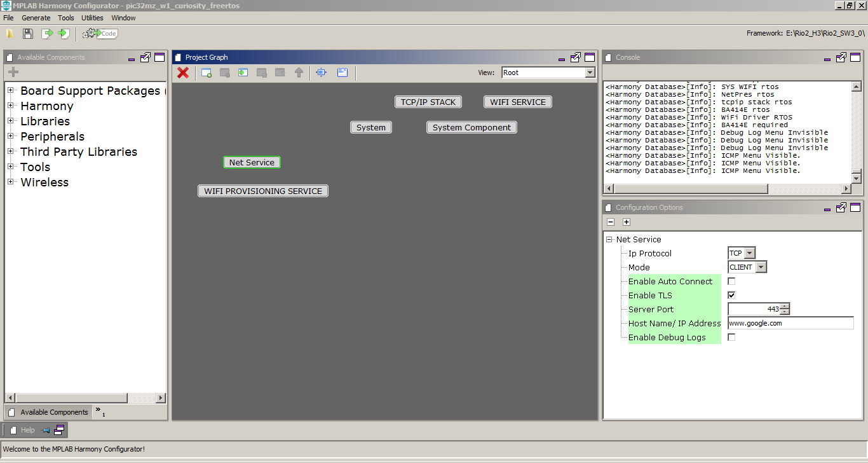
Task: Undock the Console panel
Action: [841, 57]
